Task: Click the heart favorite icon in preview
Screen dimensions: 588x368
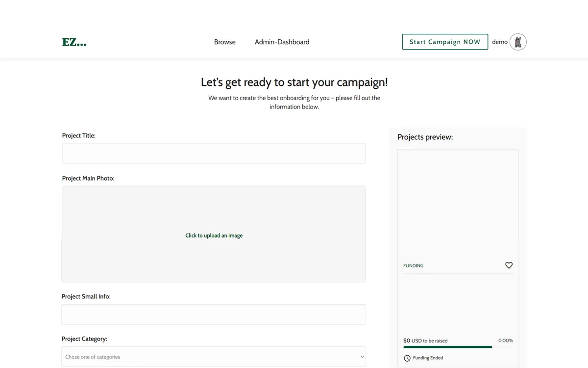Action: tap(509, 265)
